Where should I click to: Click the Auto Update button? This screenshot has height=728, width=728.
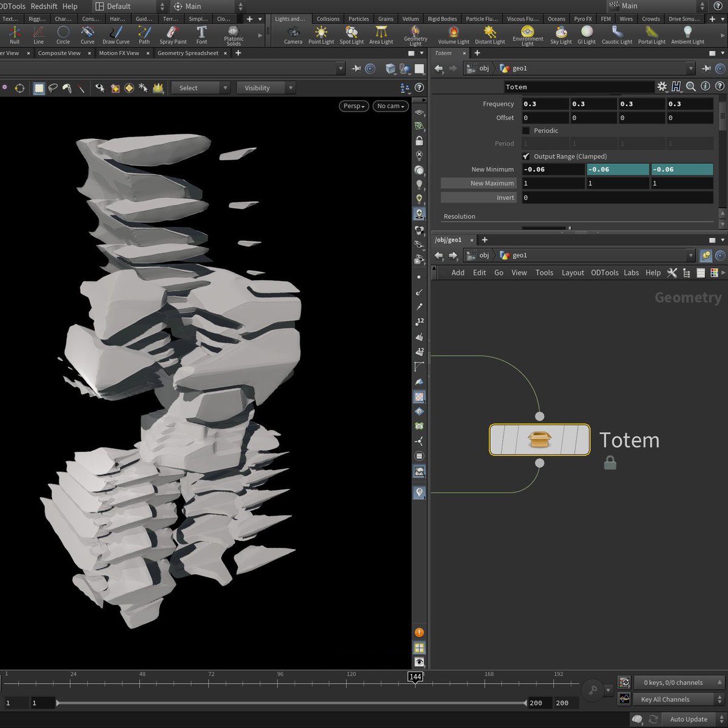point(688,720)
